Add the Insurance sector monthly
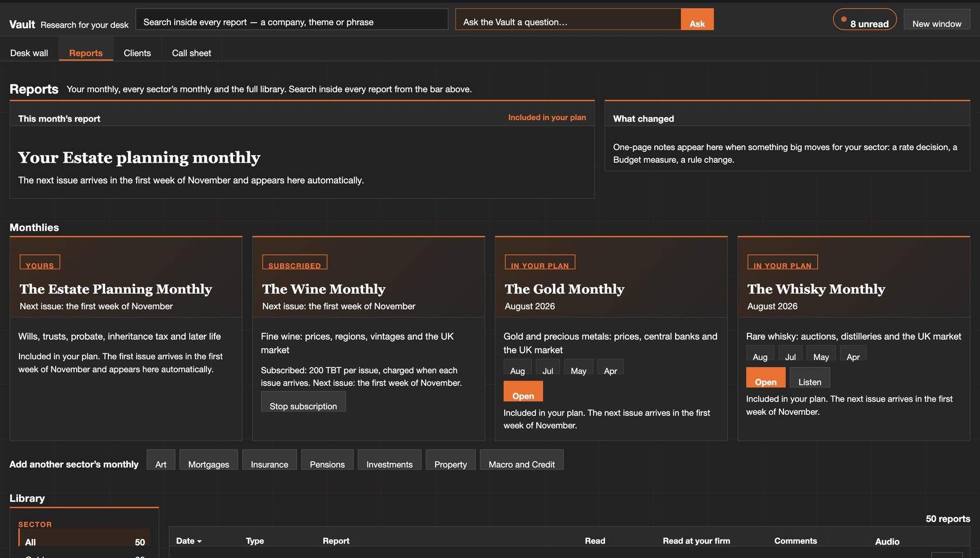980x558 pixels. (x=269, y=460)
